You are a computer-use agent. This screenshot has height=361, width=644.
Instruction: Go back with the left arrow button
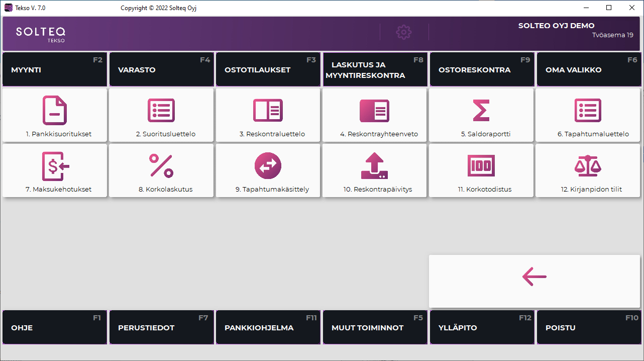point(534,277)
